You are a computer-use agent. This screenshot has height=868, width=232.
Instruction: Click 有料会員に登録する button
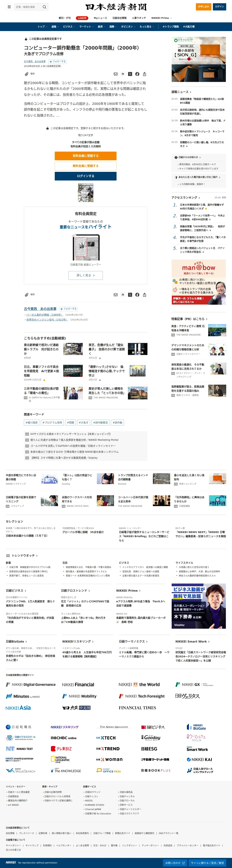[86, 156]
